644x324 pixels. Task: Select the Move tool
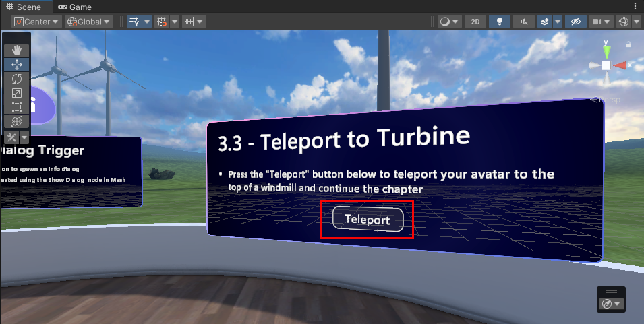pos(17,65)
